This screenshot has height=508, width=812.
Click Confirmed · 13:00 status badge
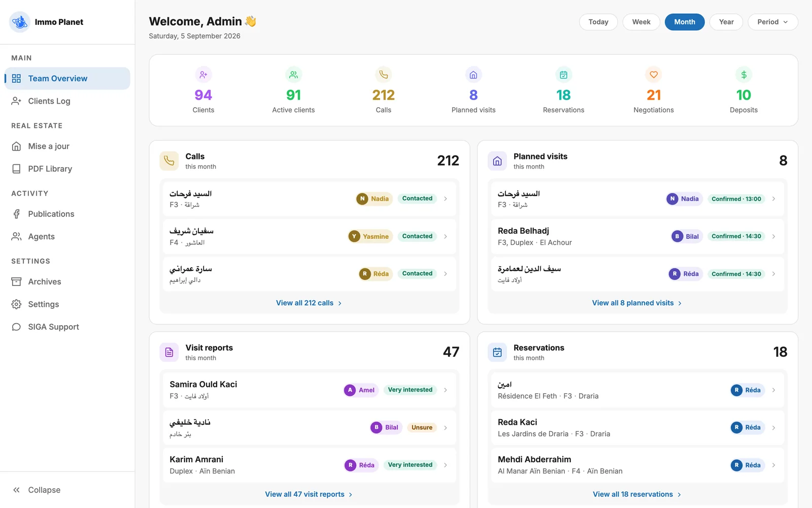736,199
